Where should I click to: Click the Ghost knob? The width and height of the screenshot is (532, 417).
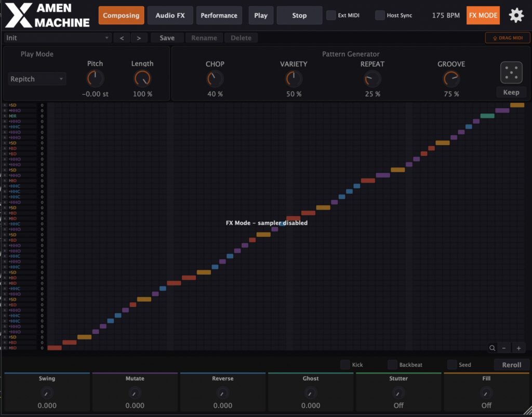(x=311, y=393)
